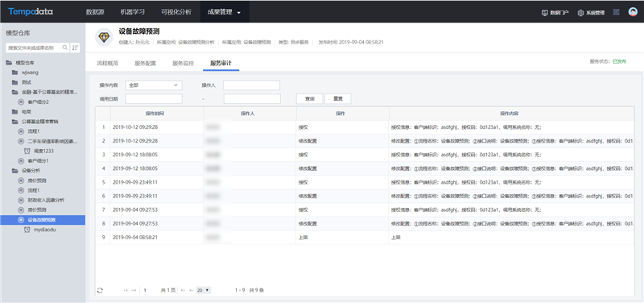Screen dimensions: 644x303
Task: Open 数据源 in top navigation
Action: (95, 12)
